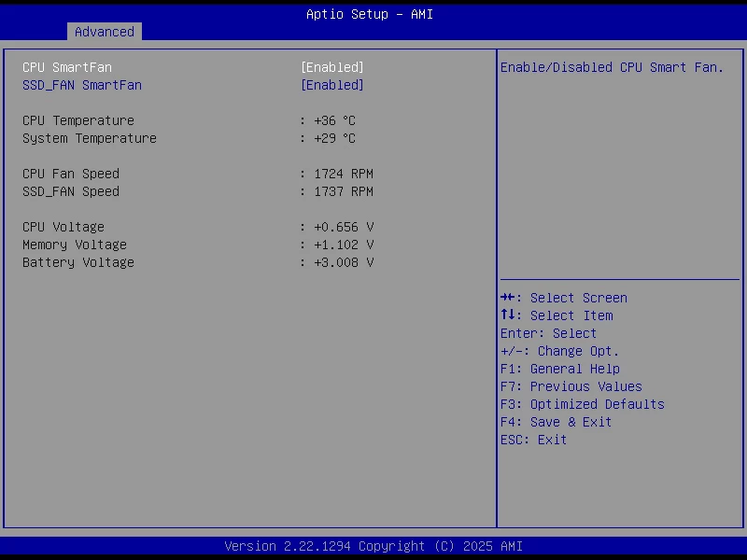Click F7: Previous Values
This screenshot has width=747, height=560.
(571, 386)
